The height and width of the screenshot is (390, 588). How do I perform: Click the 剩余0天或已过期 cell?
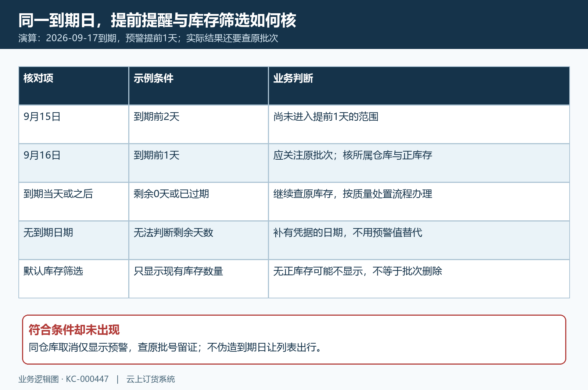(x=198, y=202)
